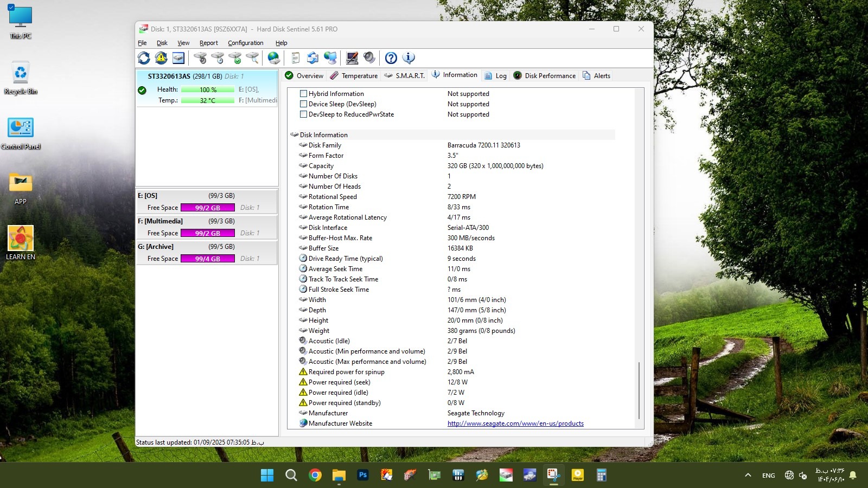Click the disk with magnifier surface test icon
This screenshot has height=488, width=868.
point(252,58)
